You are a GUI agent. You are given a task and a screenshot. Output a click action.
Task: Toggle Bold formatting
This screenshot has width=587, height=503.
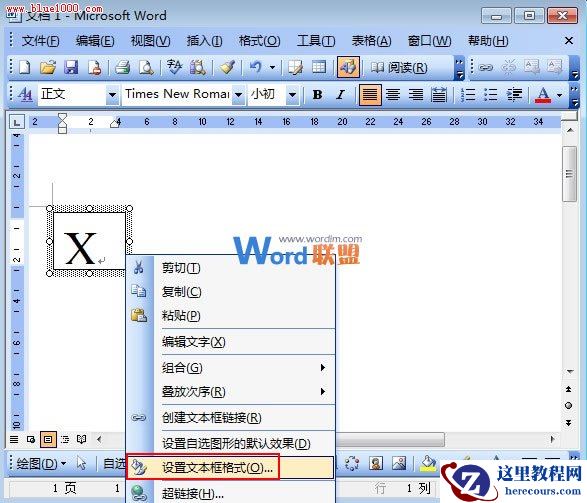(x=317, y=95)
